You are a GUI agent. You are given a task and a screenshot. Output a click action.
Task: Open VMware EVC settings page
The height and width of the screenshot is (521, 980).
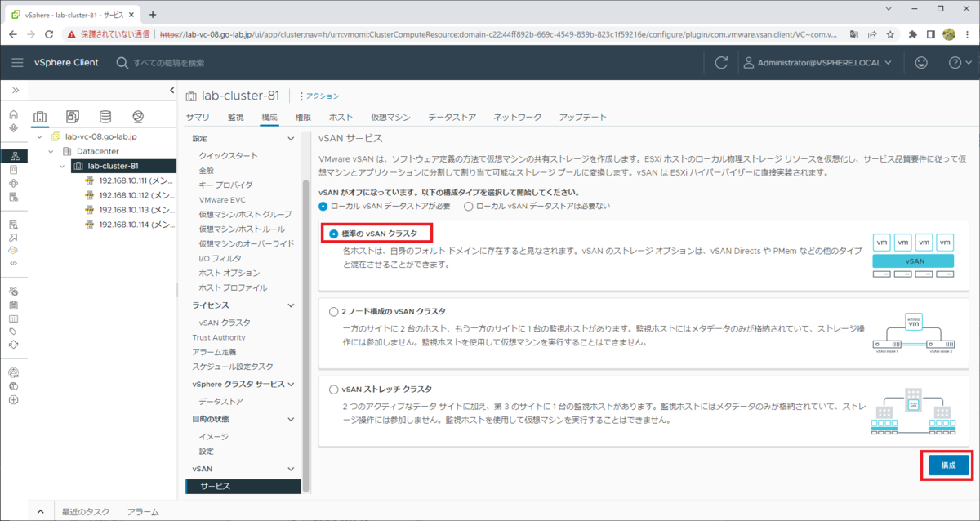224,199
